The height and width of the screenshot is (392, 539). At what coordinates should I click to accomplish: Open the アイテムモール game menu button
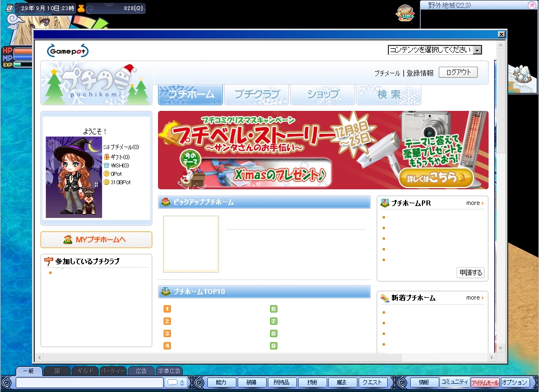click(484, 382)
